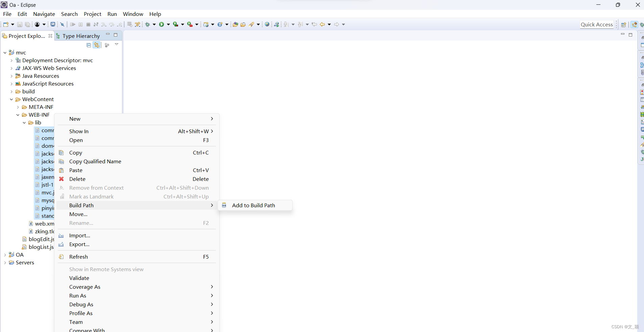Screen dimensions: 644x332
Task: Open the Run configurations dropdown arrow
Action: tap(168, 24)
